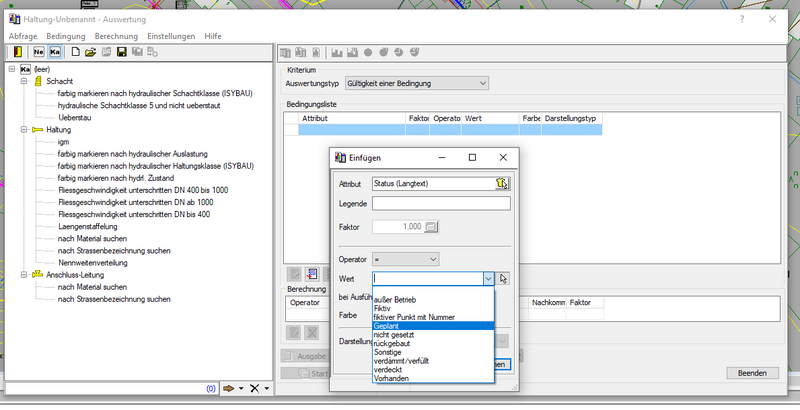The image size is (800, 410).
Task: Select 'außer Betrieb' from the Wert list
Action: pyautogui.click(x=433, y=300)
